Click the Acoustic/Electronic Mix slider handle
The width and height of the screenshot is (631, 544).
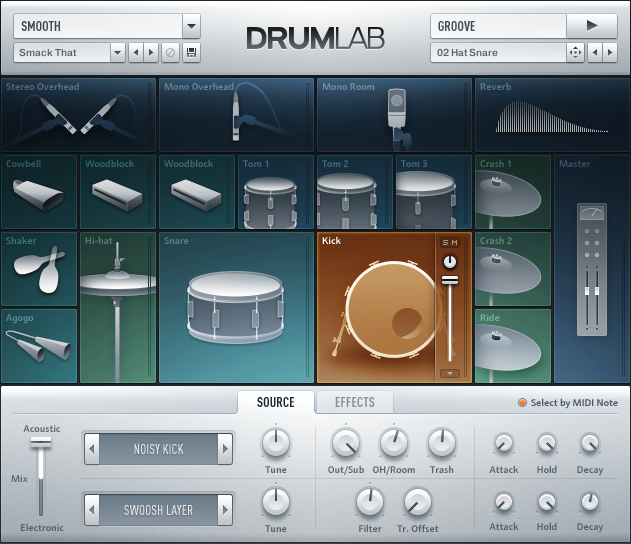tap(40, 442)
